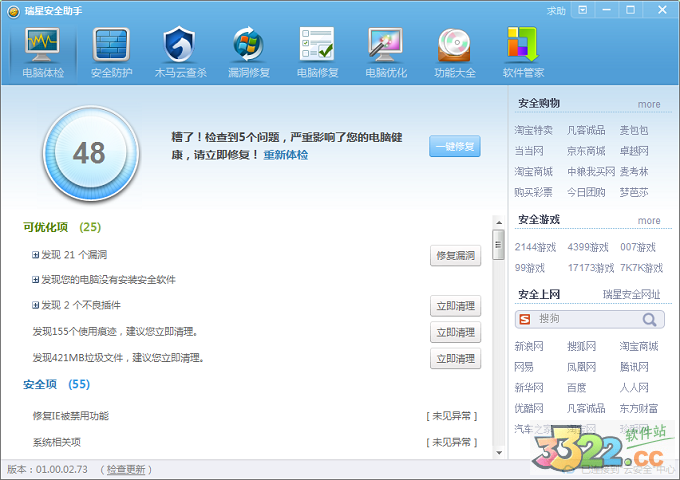Open the 新华网 link
The image size is (680, 480).
pos(529,387)
